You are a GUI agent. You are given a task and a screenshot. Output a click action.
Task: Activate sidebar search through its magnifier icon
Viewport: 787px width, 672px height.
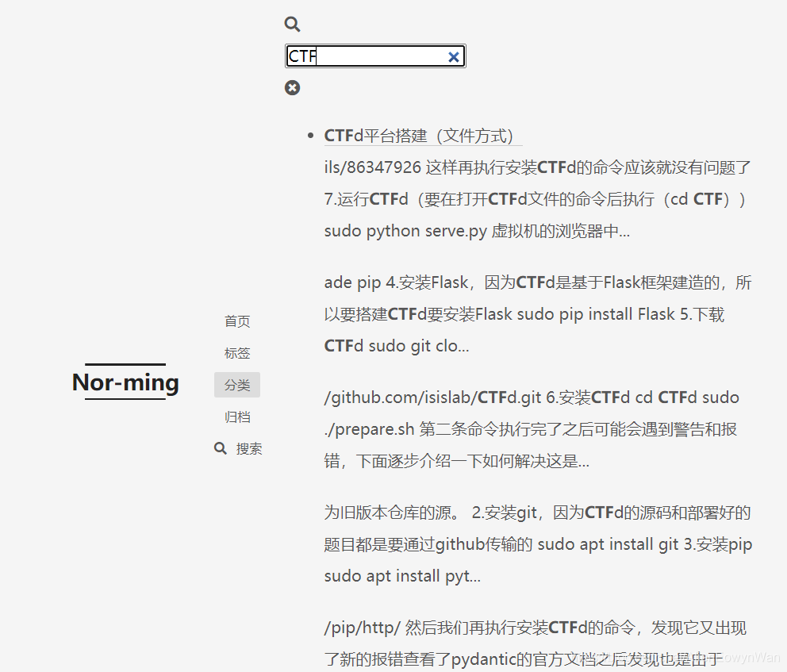pyautogui.click(x=220, y=447)
